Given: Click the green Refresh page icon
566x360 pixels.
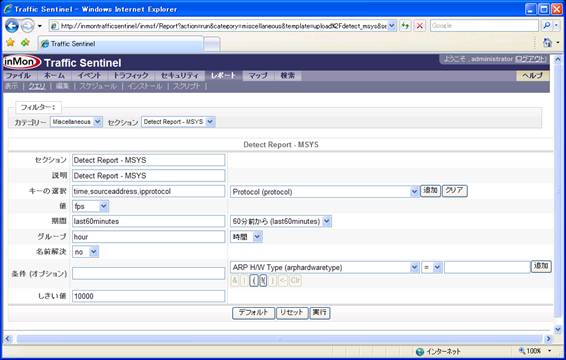Looking at the screenshot, I should pos(405,26).
